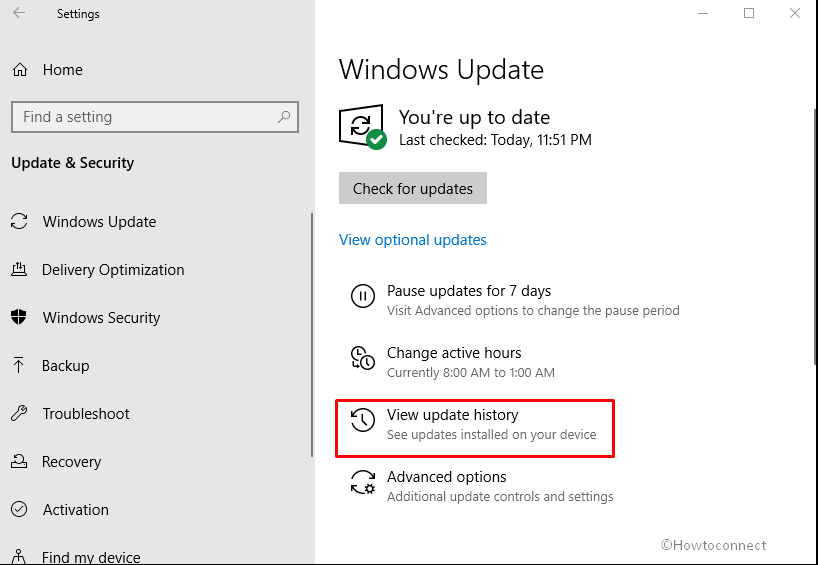Click 'See updates installed on your device' text

tap(491, 435)
